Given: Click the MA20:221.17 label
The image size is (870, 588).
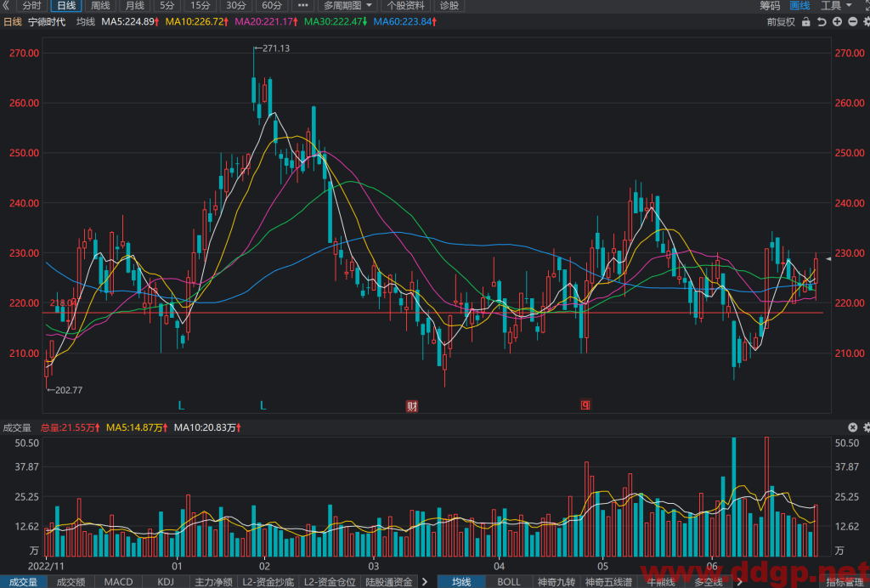Looking at the screenshot, I should [x=266, y=21].
